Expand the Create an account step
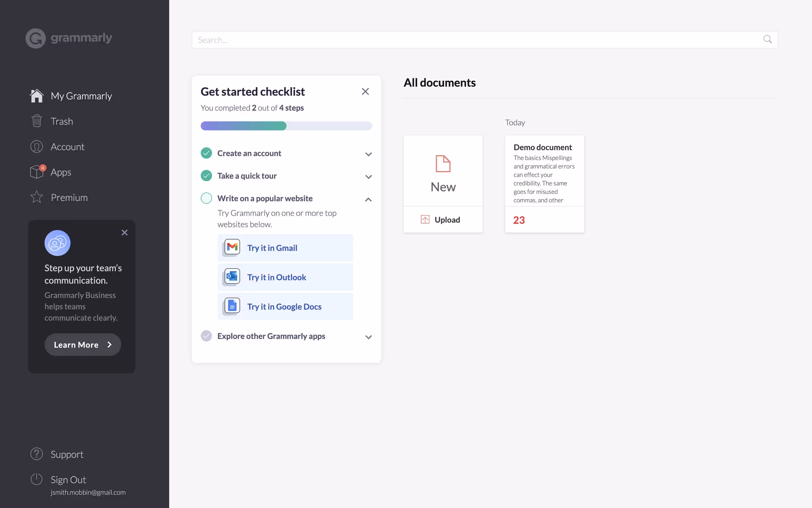The image size is (812, 508). click(368, 154)
